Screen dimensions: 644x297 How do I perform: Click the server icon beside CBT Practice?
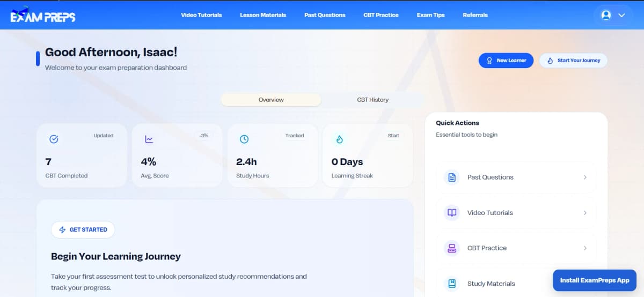tap(452, 248)
